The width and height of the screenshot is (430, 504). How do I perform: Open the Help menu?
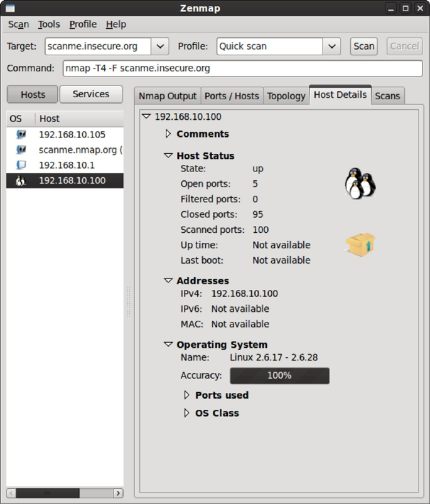pos(116,24)
